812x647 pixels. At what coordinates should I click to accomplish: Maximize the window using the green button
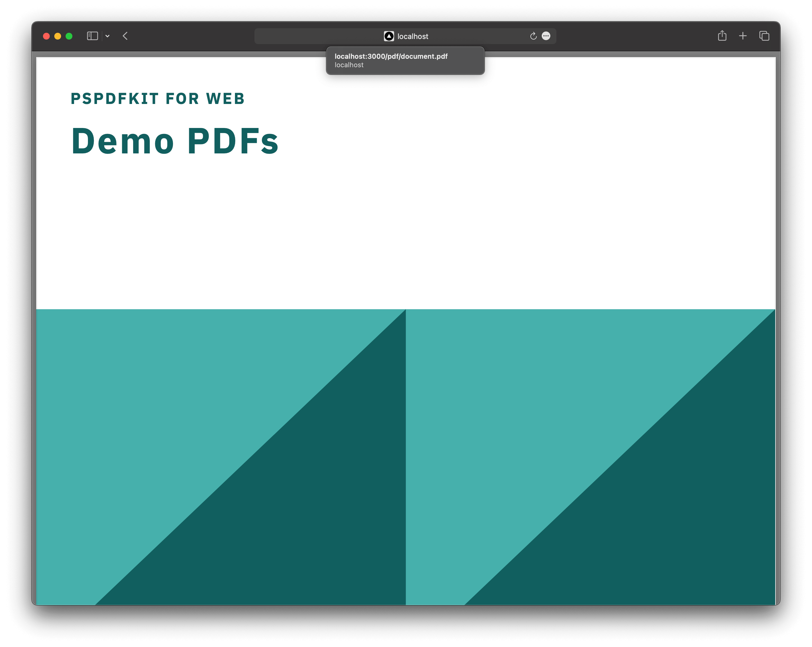coord(69,36)
